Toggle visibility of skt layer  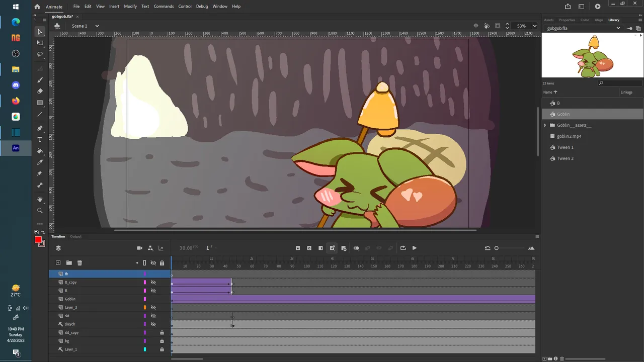tap(153, 316)
